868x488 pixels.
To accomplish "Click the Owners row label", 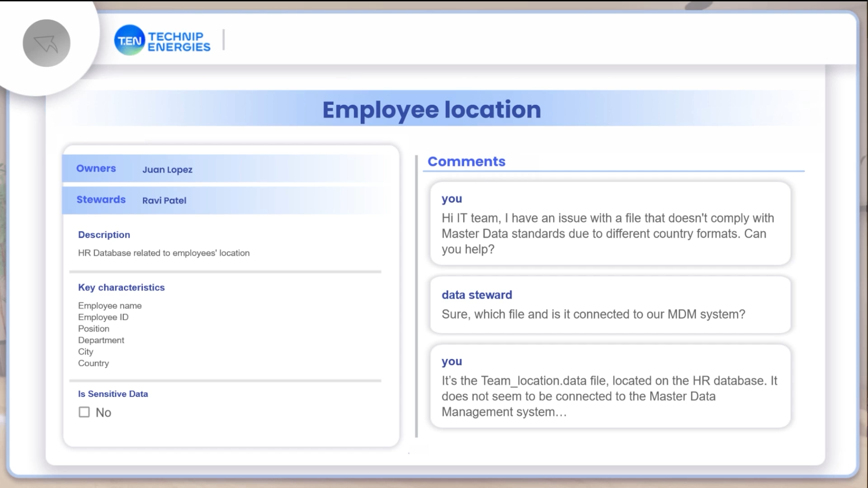I will [96, 169].
